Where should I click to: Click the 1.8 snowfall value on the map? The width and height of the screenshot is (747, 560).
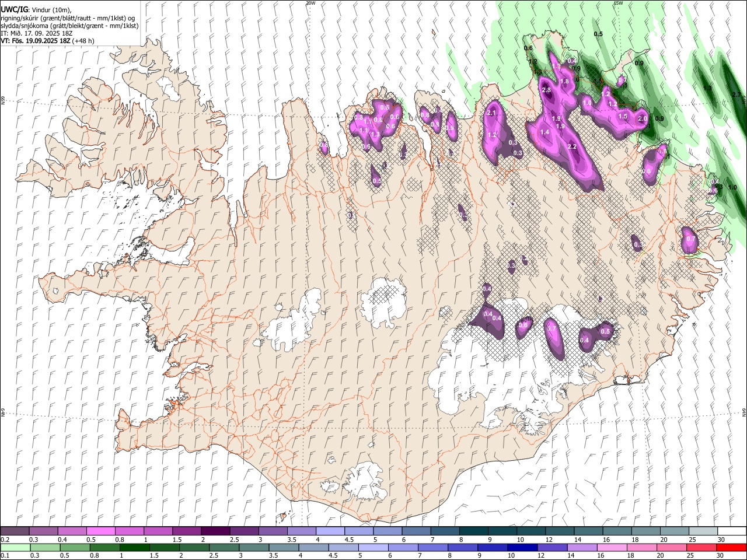pos(565,82)
